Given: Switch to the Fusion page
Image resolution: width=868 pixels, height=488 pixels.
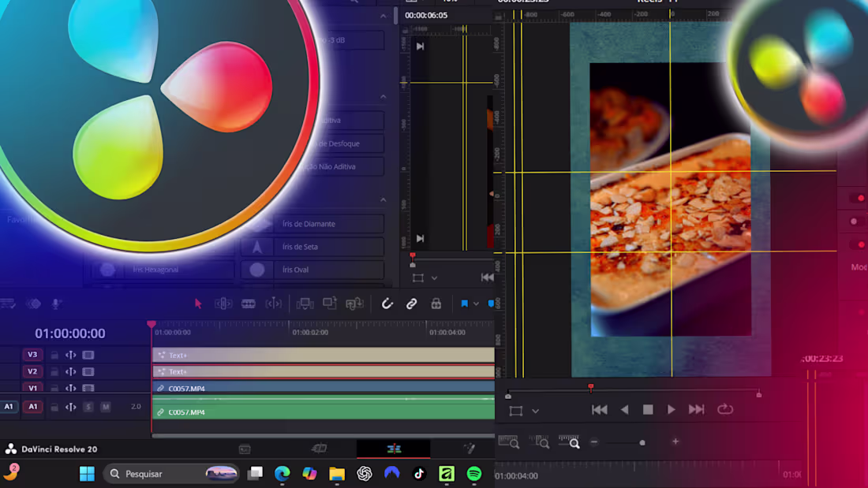Looking at the screenshot, I should (x=470, y=449).
